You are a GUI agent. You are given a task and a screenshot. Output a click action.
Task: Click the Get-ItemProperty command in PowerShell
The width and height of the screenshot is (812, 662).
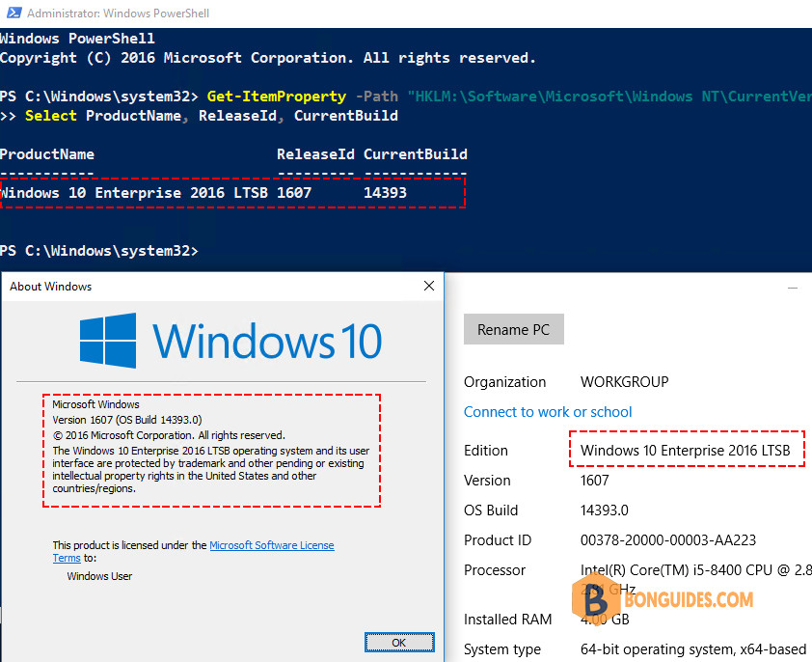(277, 97)
